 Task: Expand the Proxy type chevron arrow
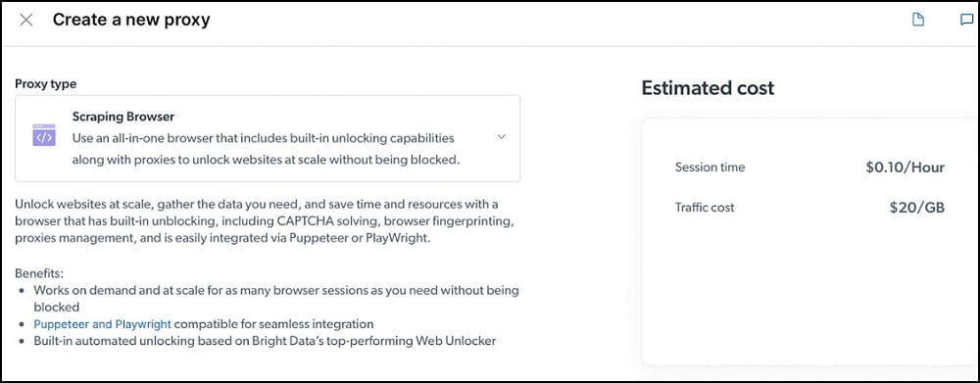501,137
